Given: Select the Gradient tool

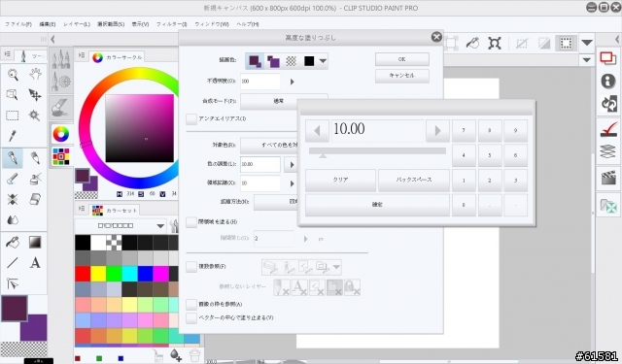Looking at the screenshot, I should 35,242.
